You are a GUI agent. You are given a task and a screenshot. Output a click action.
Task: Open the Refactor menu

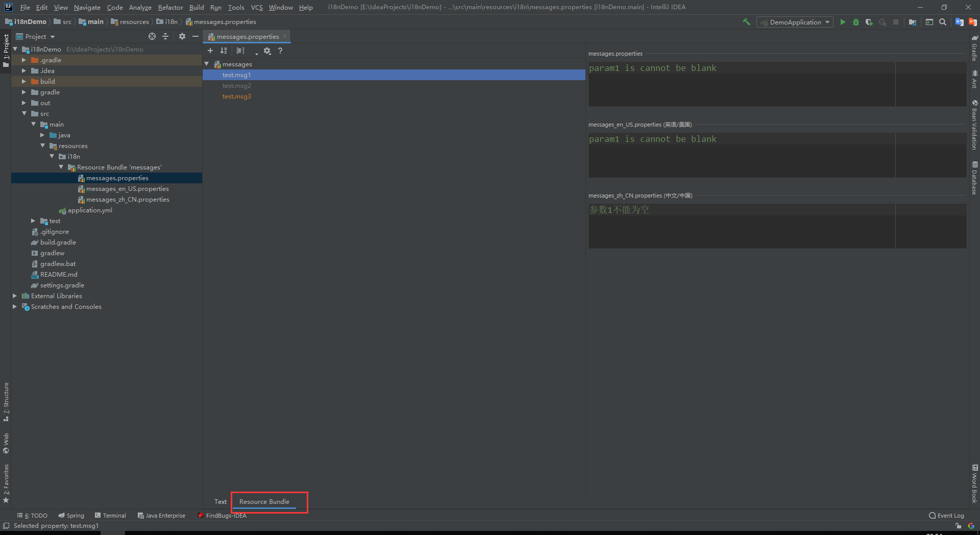click(170, 7)
